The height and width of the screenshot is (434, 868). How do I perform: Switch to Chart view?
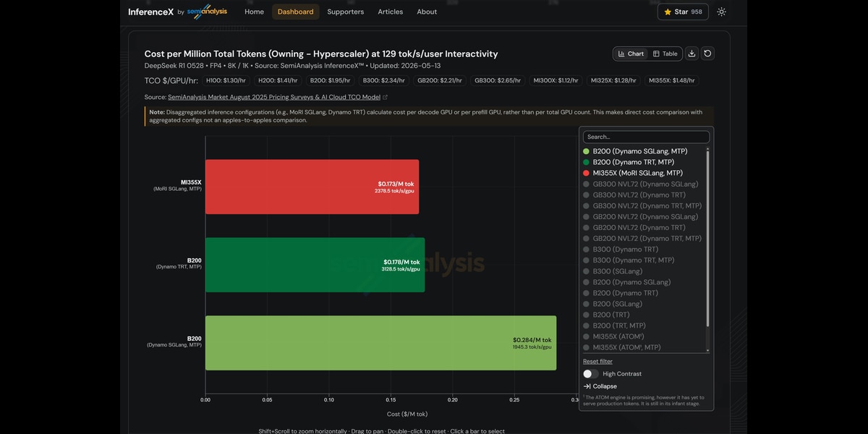[x=631, y=54]
